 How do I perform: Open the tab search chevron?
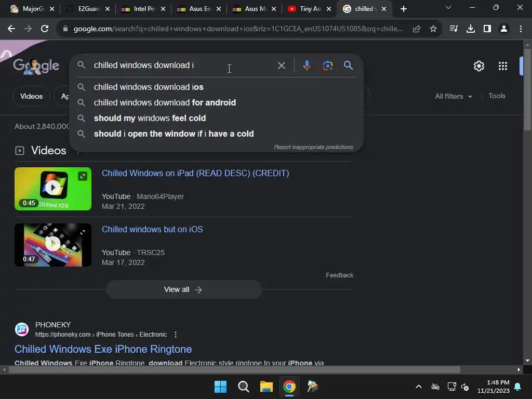click(448, 7)
